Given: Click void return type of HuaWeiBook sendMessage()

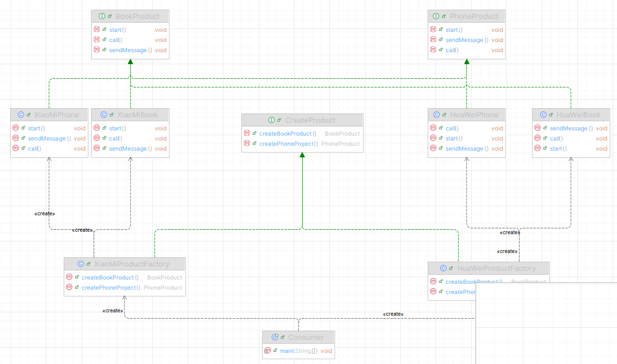Looking at the screenshot, I should [602, 128].
